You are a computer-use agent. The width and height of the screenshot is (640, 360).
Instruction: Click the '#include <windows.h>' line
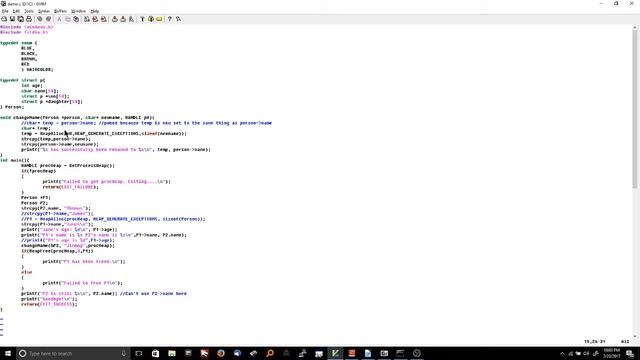pos(27,27)
